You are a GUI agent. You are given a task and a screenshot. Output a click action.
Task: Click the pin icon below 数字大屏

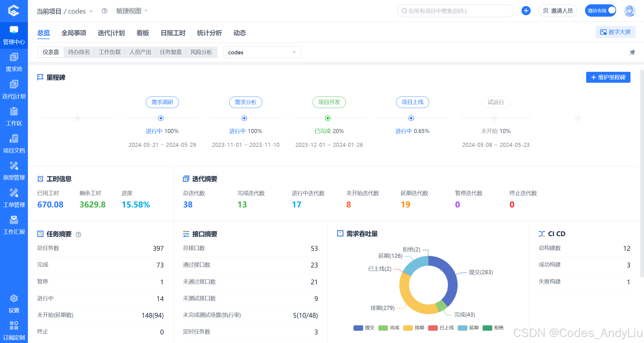pyautogui.click(x=632, y=52)
